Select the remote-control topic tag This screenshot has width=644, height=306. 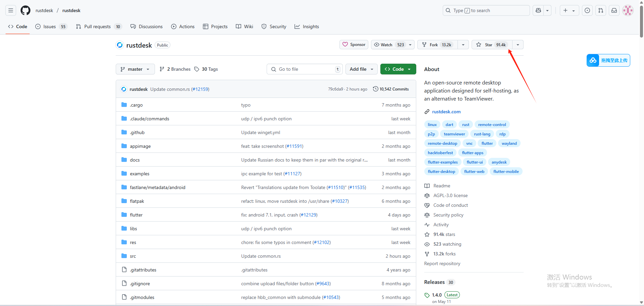point(492,125)
